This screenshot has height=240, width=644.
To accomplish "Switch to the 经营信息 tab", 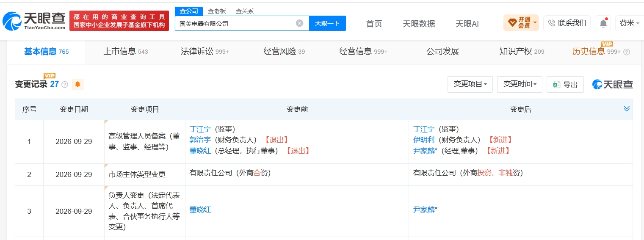I will pyautogui.click(x=363, y=52).
